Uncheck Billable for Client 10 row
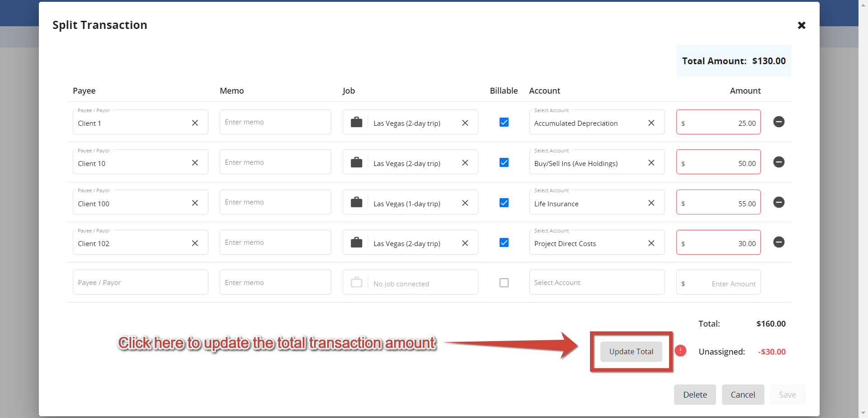 pyautogui.click(x=504, y=162)
